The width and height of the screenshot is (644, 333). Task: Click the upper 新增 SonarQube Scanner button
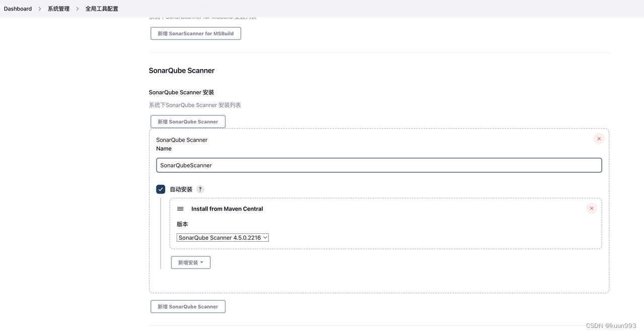pyautogui.click(x=188, y=121)
